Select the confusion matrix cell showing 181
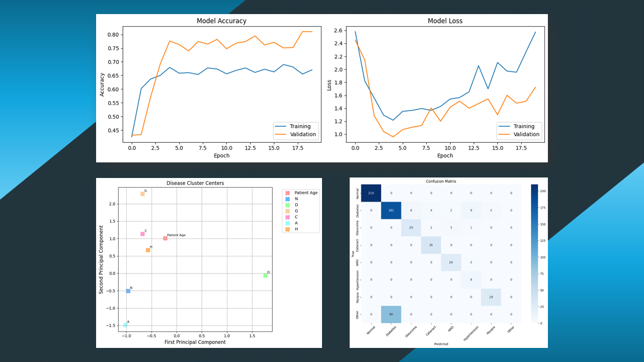This screenshot has height=362, width=644. (x=391, y=210)
